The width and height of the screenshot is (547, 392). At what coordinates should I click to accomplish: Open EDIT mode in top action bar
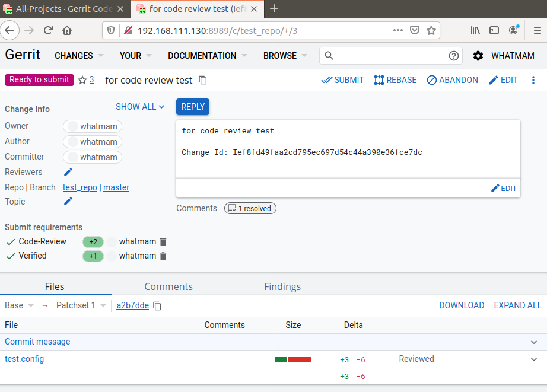pyautogui.click(x=503, y=80)
